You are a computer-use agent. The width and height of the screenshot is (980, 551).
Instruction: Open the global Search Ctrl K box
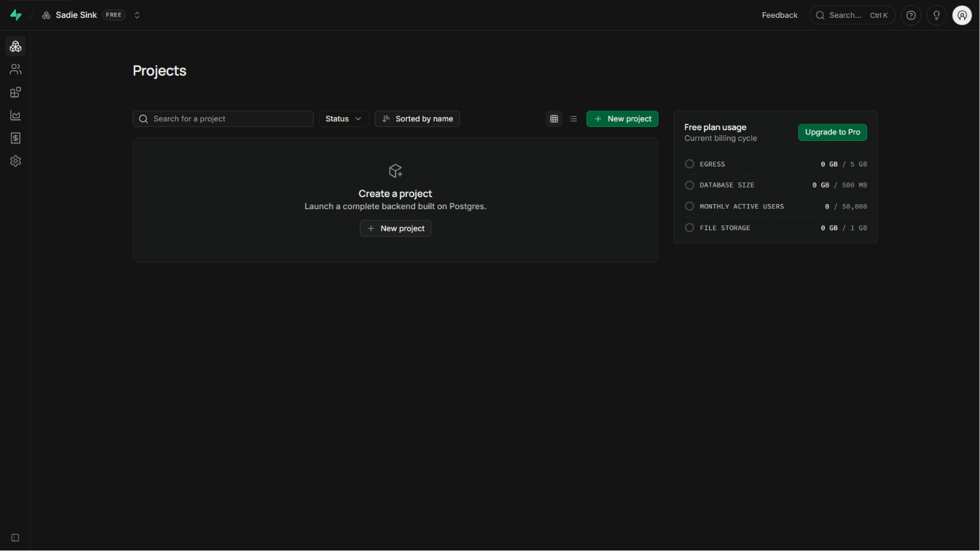coord(852,15)
